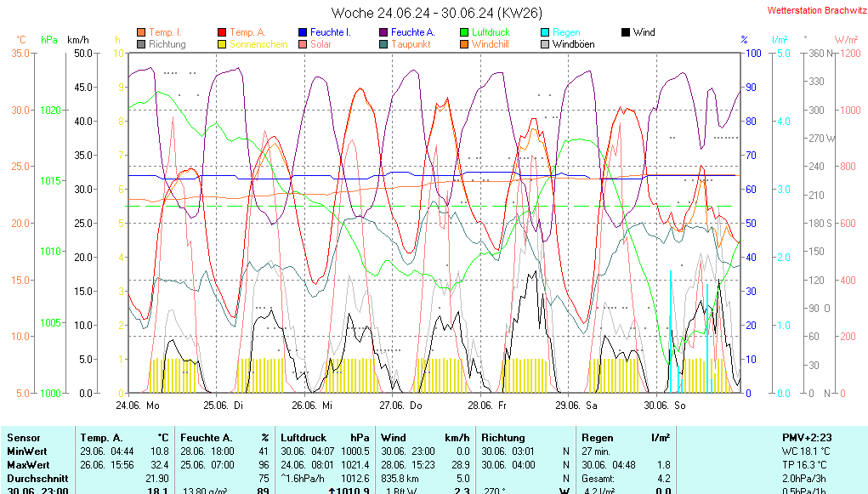868x494 pixels.
Task: Click the black Wind legend square
Action: point(626,32)
